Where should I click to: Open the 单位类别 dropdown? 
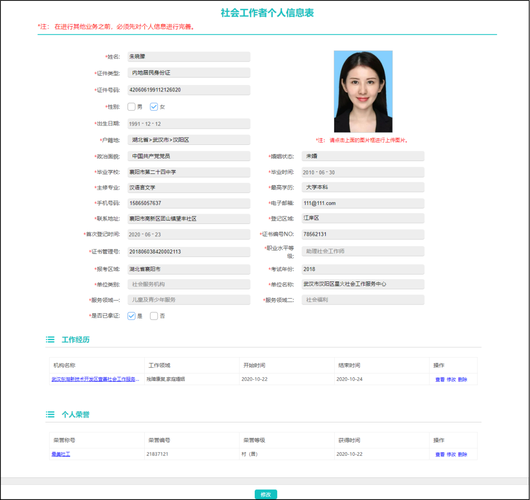(x=189, y=284)
